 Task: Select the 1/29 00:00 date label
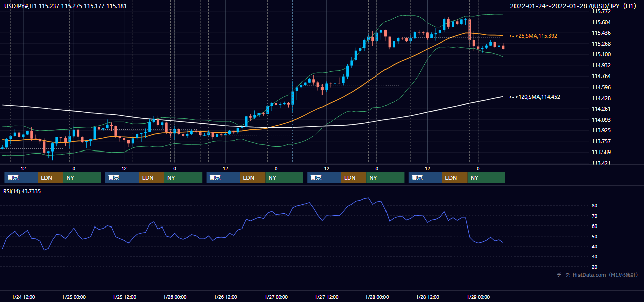pyautogui.click(x=479, y=297)
